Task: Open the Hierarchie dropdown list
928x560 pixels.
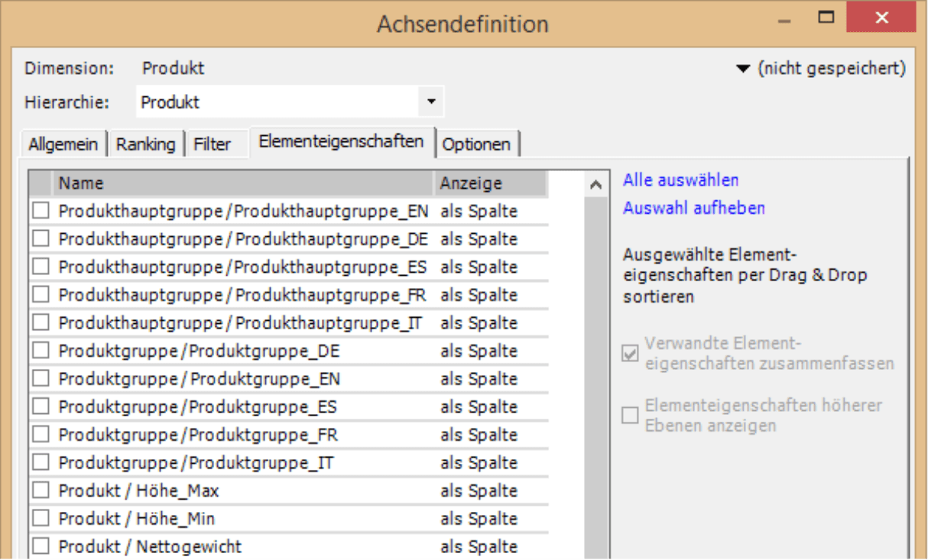Action: coord(431,102)
